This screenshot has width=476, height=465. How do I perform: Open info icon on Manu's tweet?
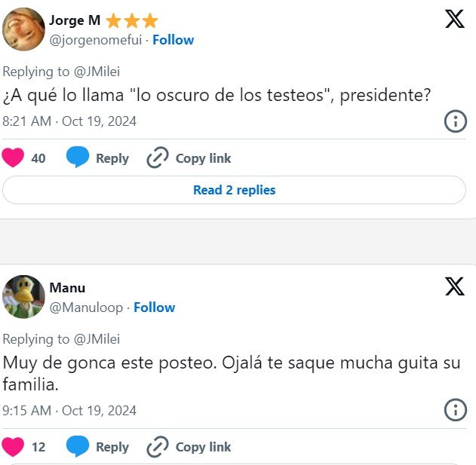tap(455, 410)
